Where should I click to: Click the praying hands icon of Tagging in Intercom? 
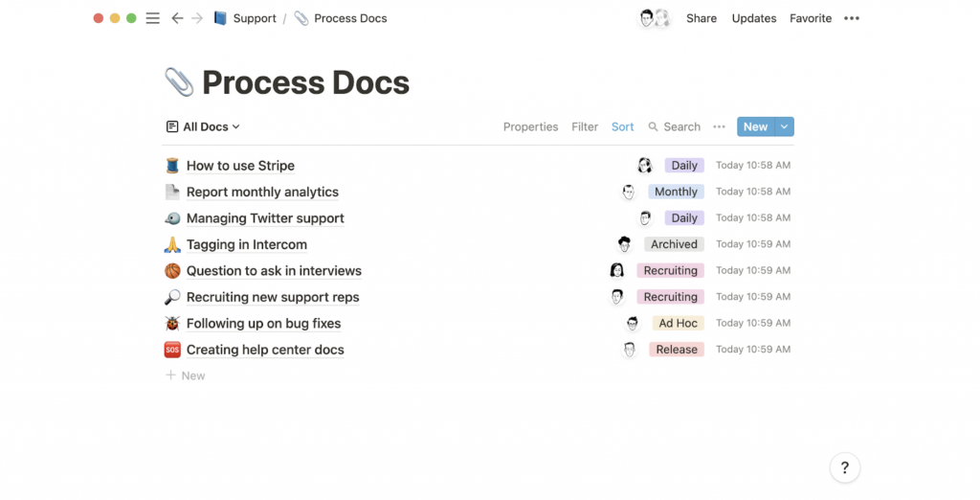[172, 244]
